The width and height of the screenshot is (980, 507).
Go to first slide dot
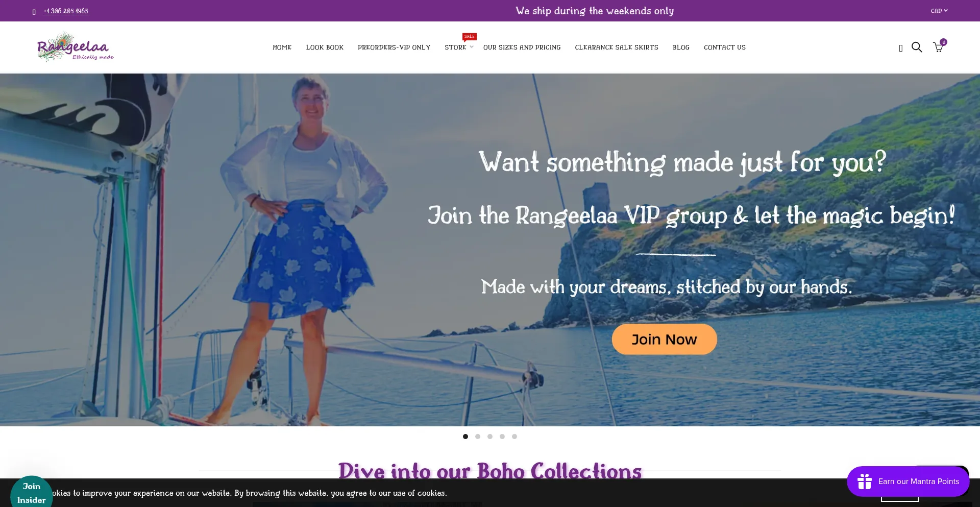465,437
